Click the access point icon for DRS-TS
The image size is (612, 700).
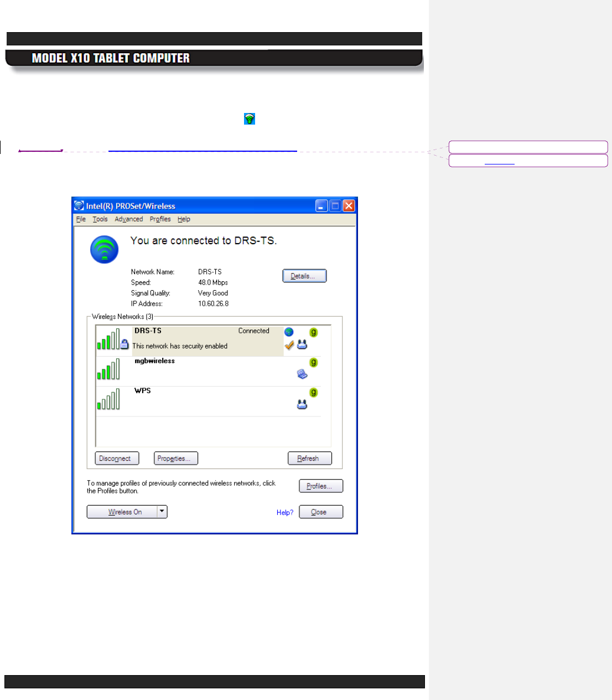pyautogui.click(x=302, y=344)
